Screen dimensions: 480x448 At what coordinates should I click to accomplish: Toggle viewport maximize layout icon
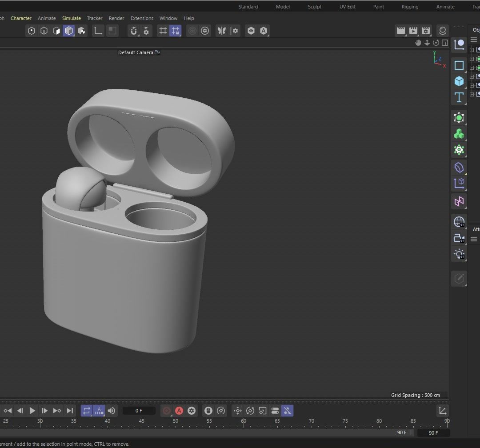445,43
